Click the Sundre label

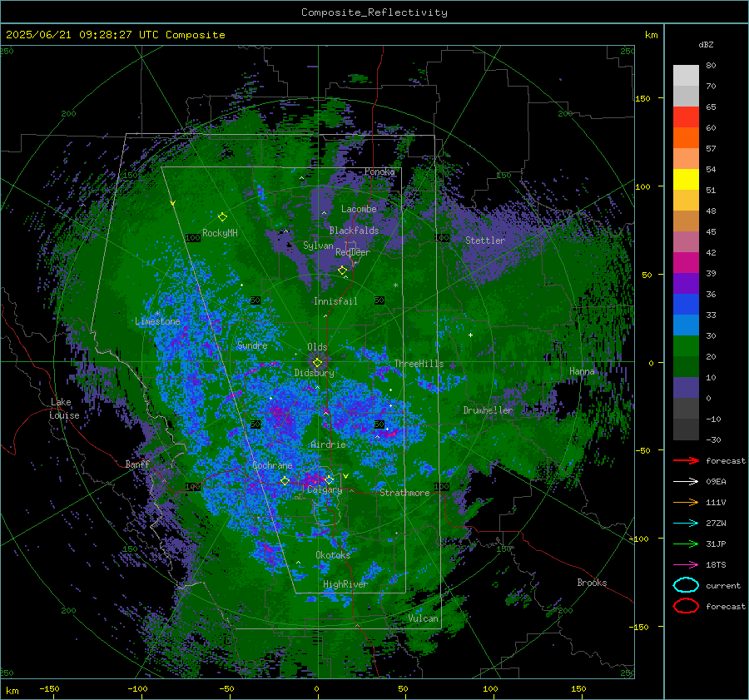pyautogui.click(x=252, y=345)
